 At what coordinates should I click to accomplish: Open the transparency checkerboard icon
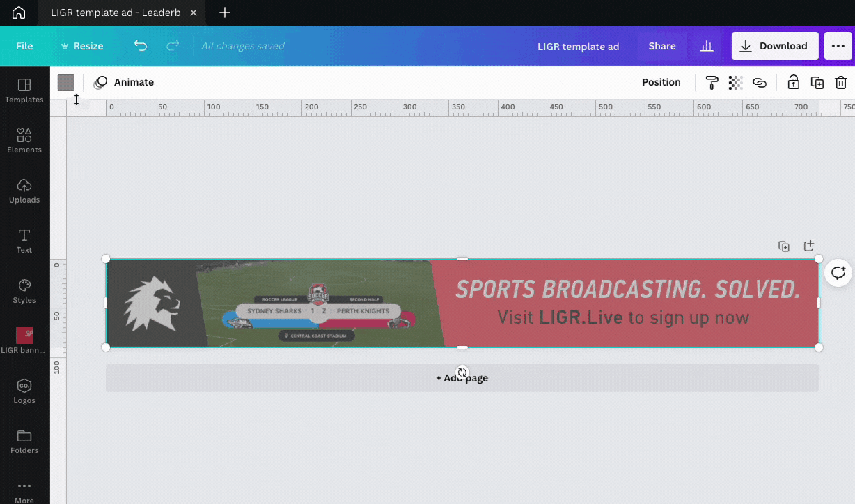coord(735,83)
